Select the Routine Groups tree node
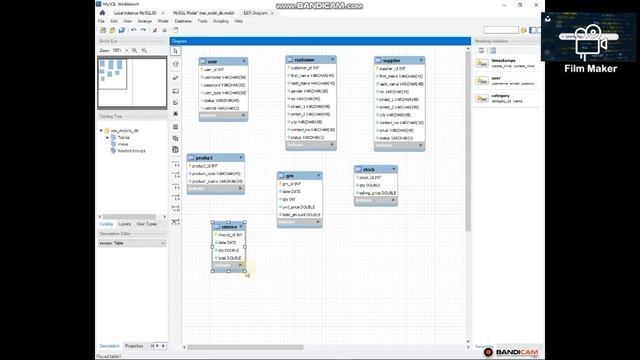640x360 pixels. pos(131,151)
